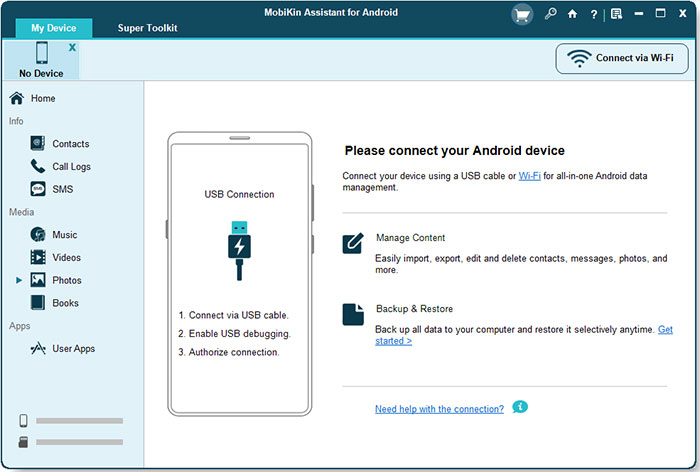The image size is (700, 472).
Task: Open Call Logs category
Action: point(71,167)
